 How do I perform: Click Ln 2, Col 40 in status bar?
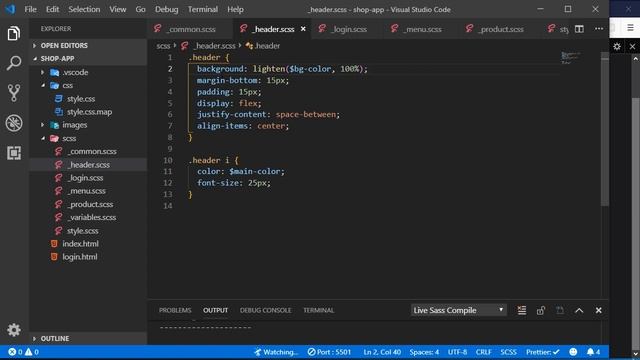[x=382, y=352]
